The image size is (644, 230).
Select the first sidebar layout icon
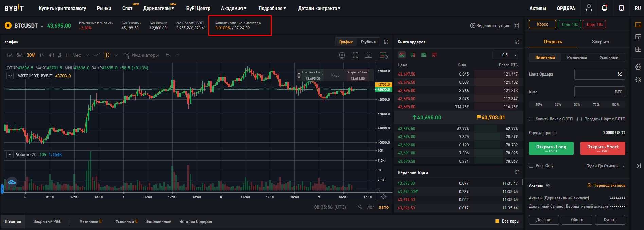[638, 24]
